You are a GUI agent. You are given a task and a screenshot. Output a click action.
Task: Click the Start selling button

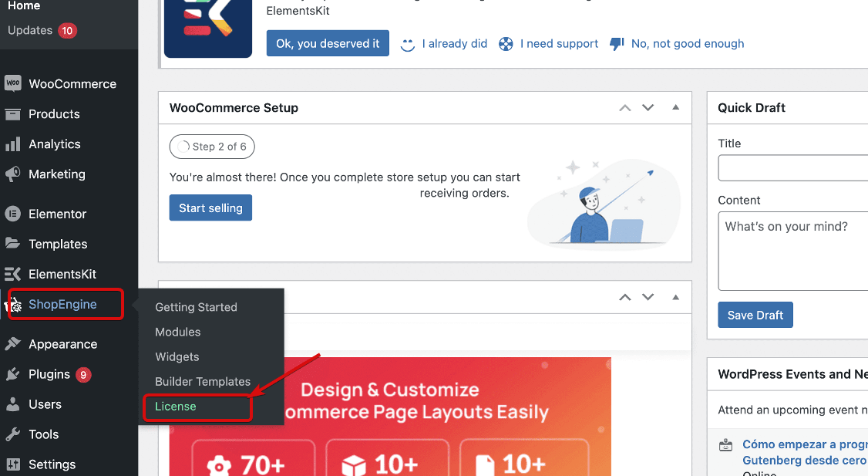tap(210, 208)
